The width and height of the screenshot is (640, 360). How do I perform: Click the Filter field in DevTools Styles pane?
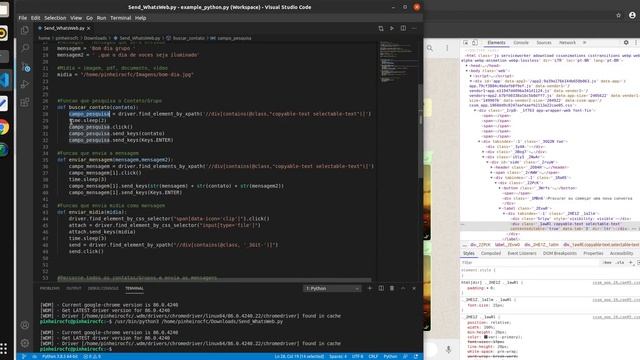point(529,262)
